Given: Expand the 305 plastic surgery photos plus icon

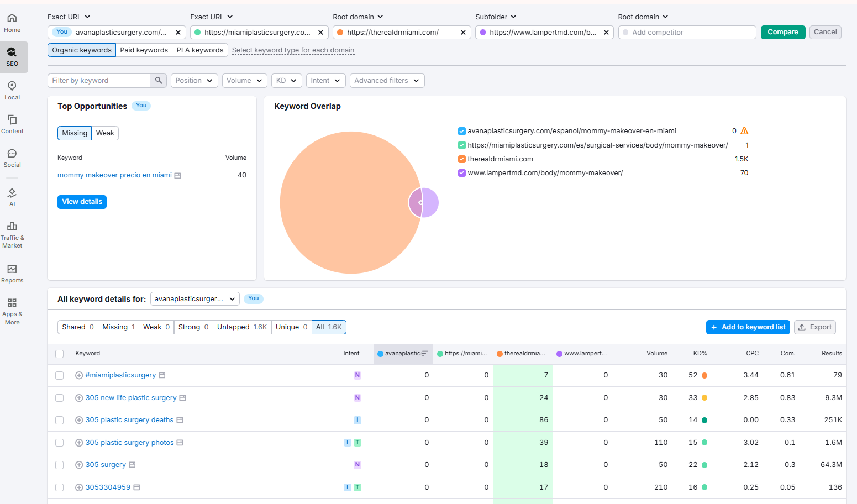Looking at the screenshot, I should click(x=79, y=443).
